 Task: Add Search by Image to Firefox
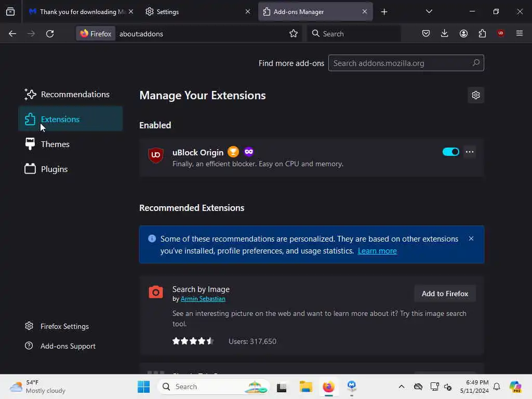click(445, 294)
